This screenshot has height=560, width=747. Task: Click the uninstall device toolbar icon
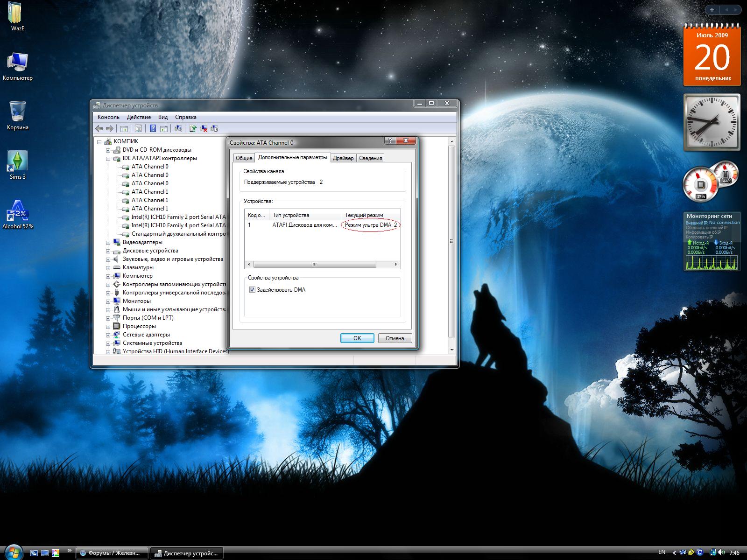(x=204, y=129)
